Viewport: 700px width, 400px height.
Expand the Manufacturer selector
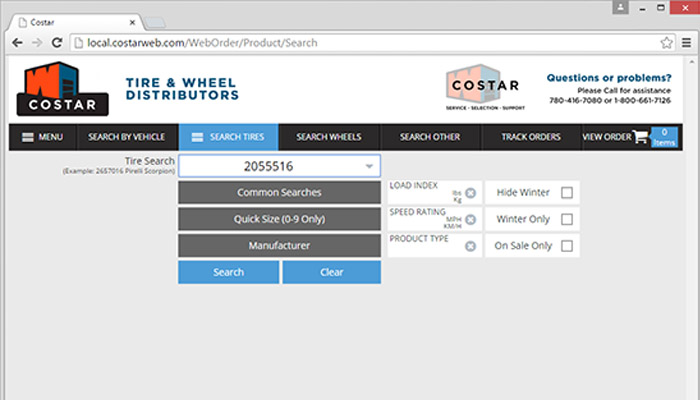coord(279,246)
